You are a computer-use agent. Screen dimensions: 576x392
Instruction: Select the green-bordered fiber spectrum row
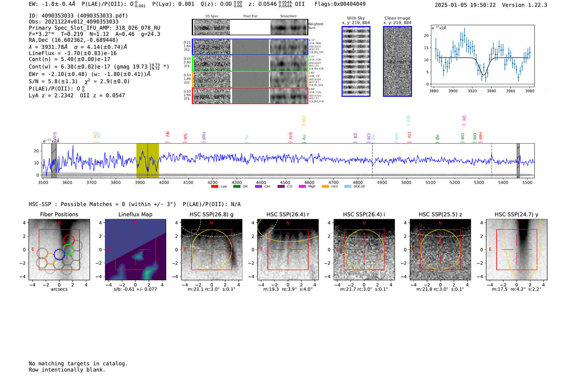pos(250,63)
